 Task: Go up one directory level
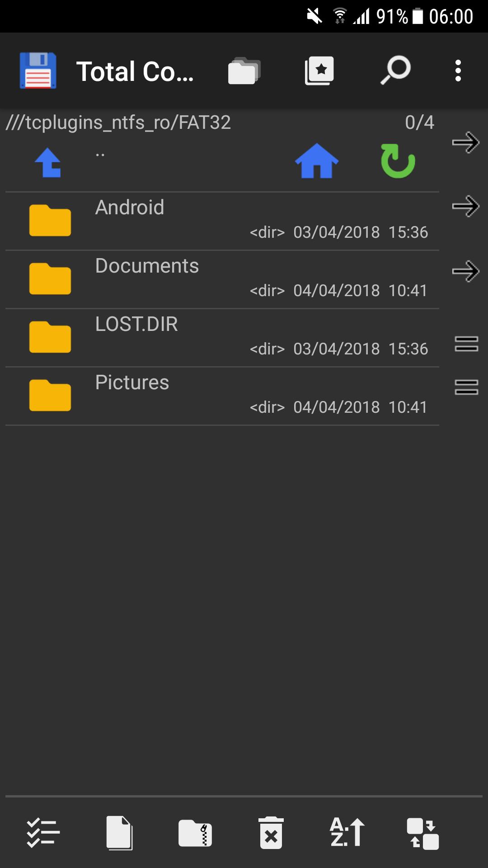pos(48,163)
